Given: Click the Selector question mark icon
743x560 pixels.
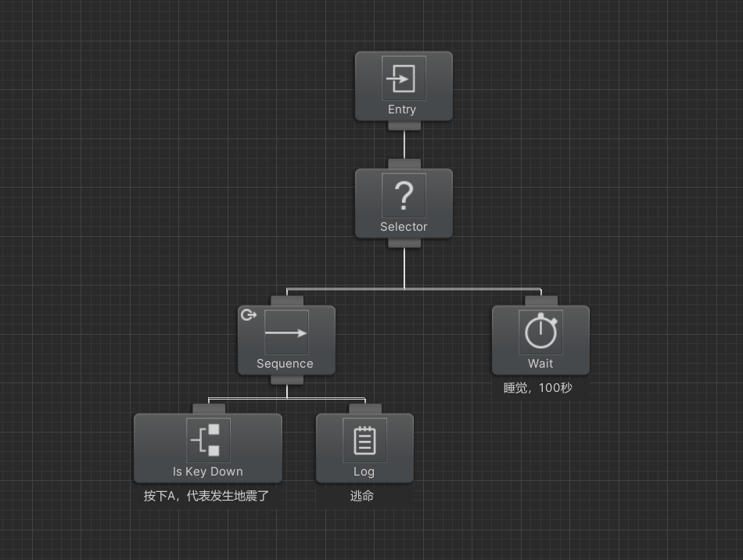Looking at the screenshot, I should pos(404,196).
